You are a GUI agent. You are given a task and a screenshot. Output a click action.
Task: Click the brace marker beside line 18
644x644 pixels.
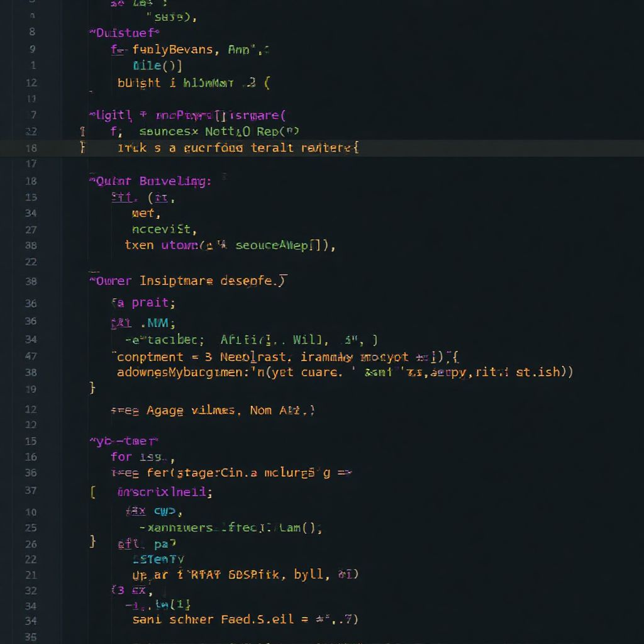pyautogui.click(x=83, y=148)
